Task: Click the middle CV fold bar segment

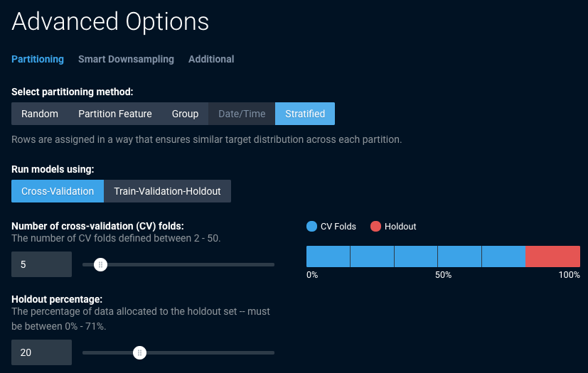Action: [x=416, y=256]
